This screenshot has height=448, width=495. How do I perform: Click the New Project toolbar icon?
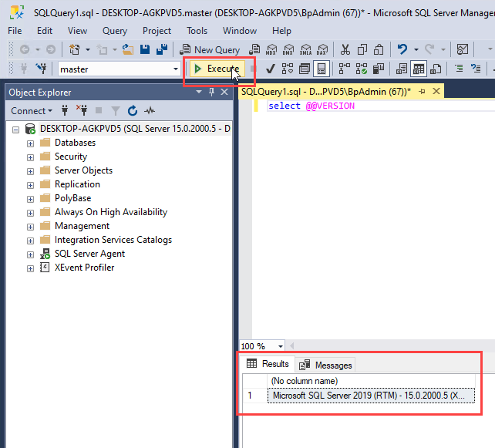75,49
